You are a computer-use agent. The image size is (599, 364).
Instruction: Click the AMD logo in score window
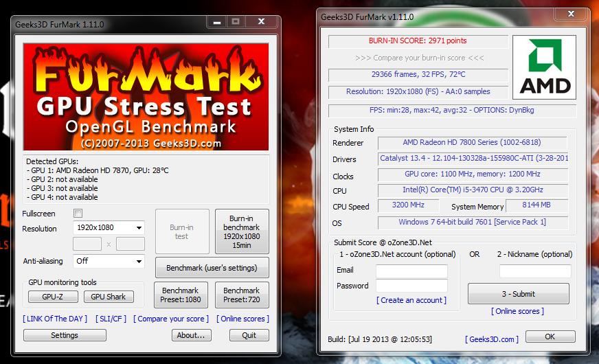pyautogui.click(x=544, y=67)
